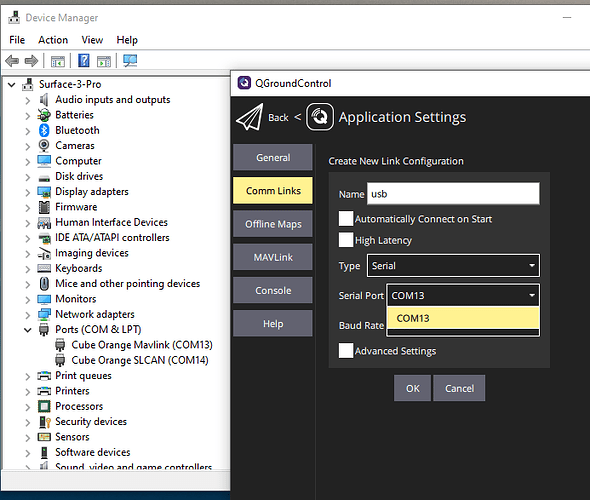Toggle the High Latency checkbox
Screen dimensions: 590x500
pos(346,240)
